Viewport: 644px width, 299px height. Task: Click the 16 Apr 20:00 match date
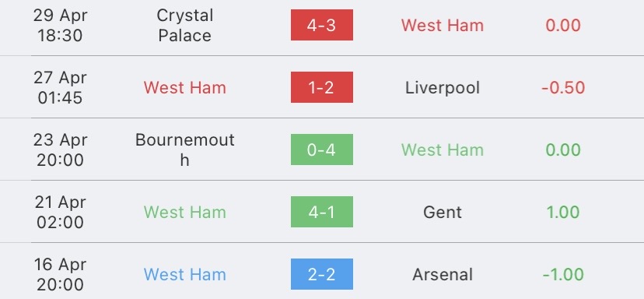pos(61,274)
